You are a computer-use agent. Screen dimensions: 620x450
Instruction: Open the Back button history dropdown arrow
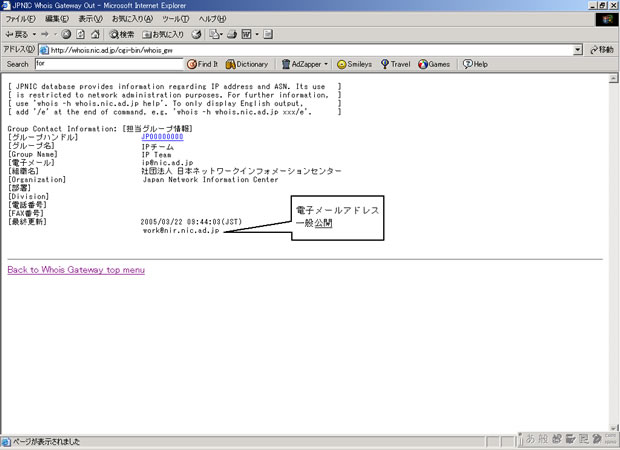[x=34, y=34]
